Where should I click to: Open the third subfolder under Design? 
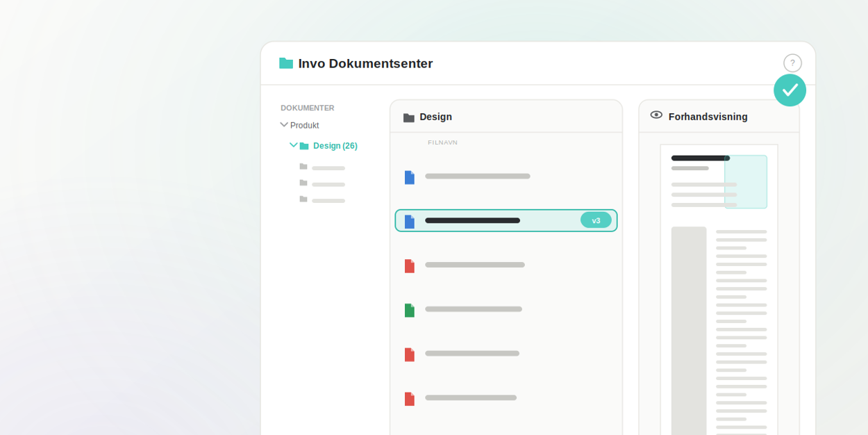(x=322, y=199)
